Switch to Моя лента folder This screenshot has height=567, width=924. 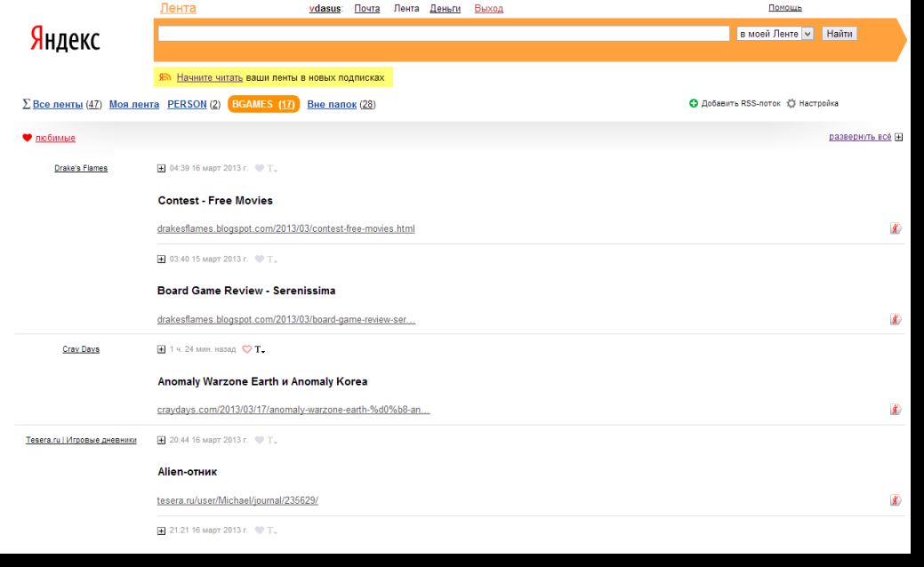(x=133, y=104)
